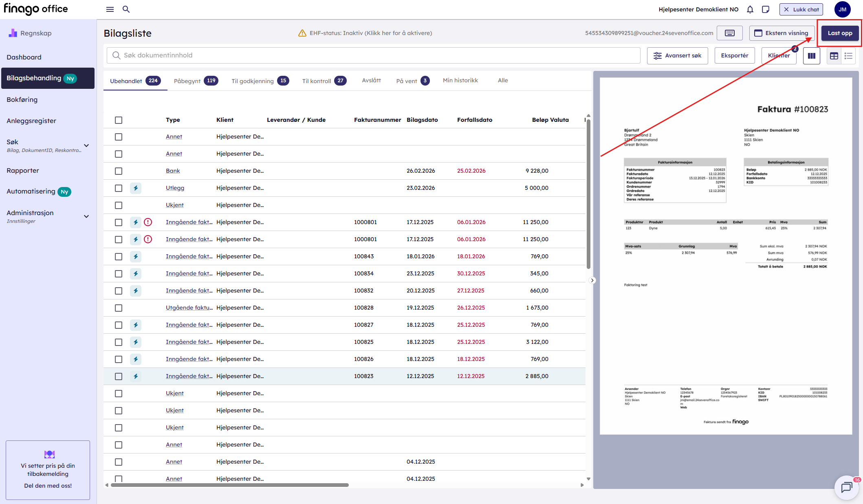Expand Administrasjon sidebar section
Viewport: 863px width, 504px height.
click(x=86, y=216)
